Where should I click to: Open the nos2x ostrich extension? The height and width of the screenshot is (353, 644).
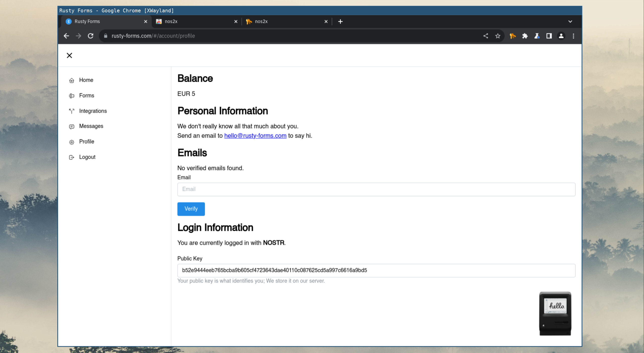tap(513, 36)
